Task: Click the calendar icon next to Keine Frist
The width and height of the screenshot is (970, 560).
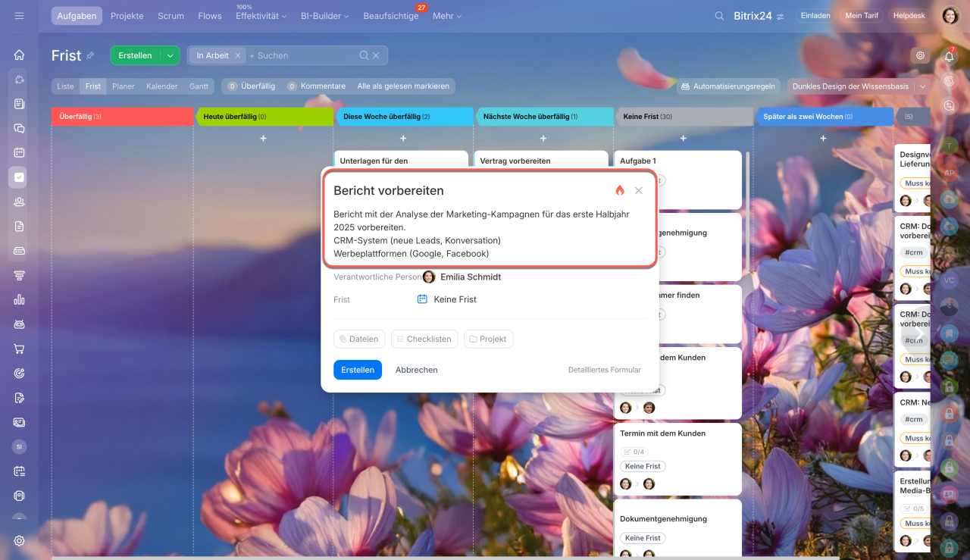Action: 422,299
